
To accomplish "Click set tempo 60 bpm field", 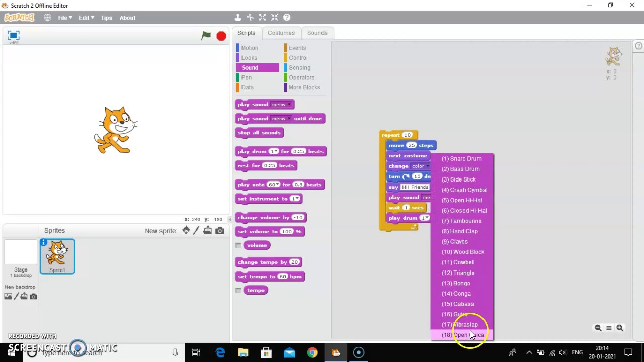I will point(282,276).
